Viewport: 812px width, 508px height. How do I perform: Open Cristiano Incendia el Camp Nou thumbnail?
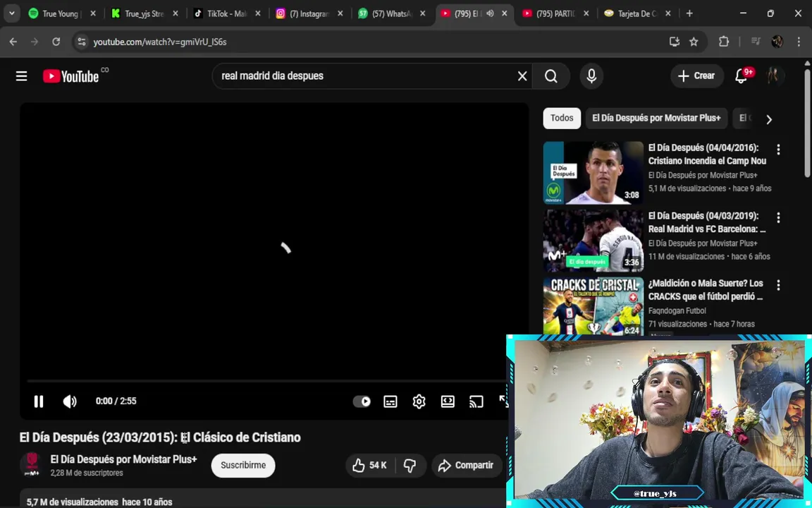[593, 173]
